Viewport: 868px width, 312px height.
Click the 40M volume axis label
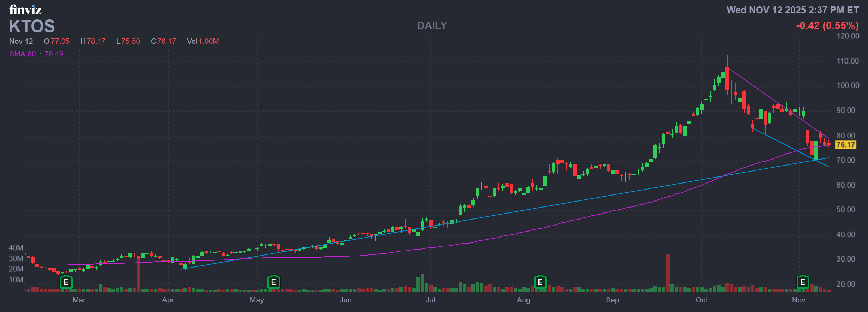(16, 248)
